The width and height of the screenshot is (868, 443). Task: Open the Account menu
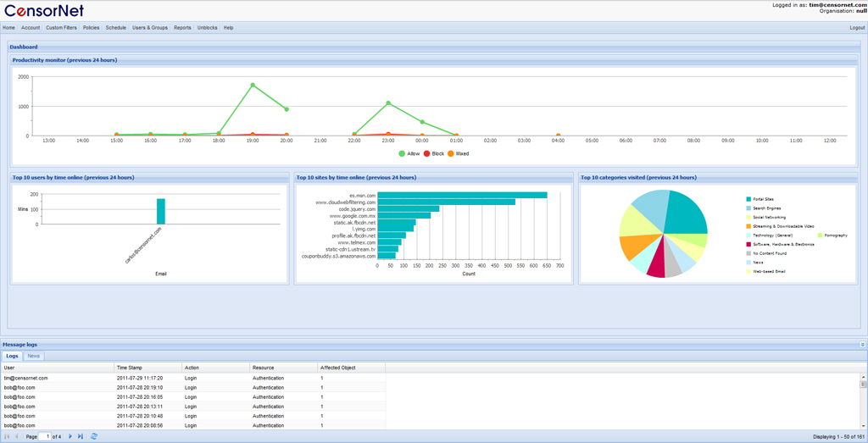[31, 28]
